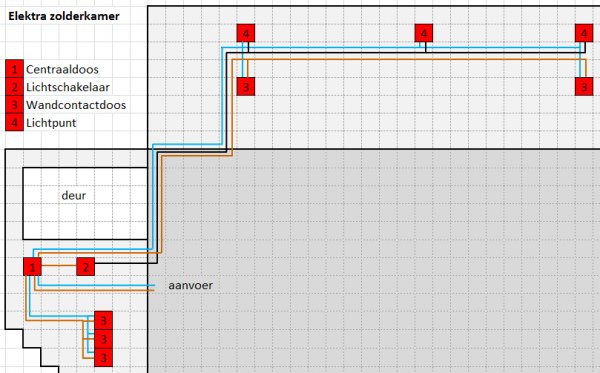The width and height of the screenshot is (600, 373).
Task: Select the 'Centraaldoos' legend label
Action: [62, 69]
